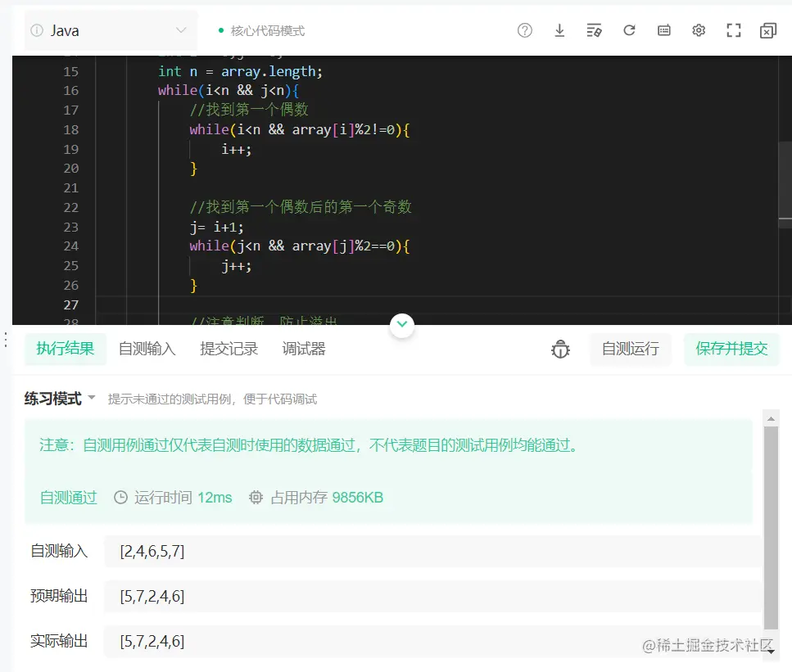
Task: Click line 24 while array[j]%2==0
Action: (x=300, y=246)
